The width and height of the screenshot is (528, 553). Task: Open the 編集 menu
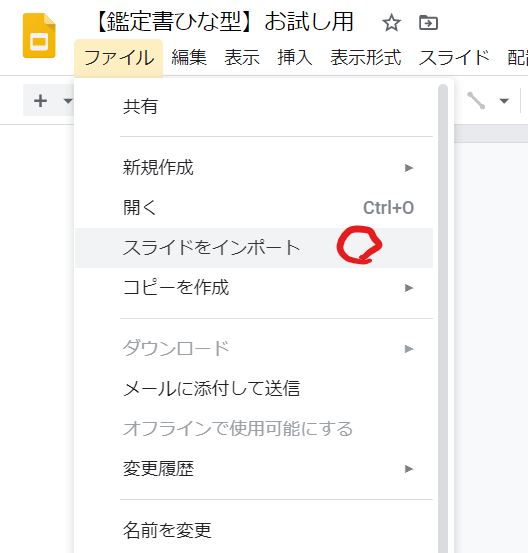(x=189, y=57)
